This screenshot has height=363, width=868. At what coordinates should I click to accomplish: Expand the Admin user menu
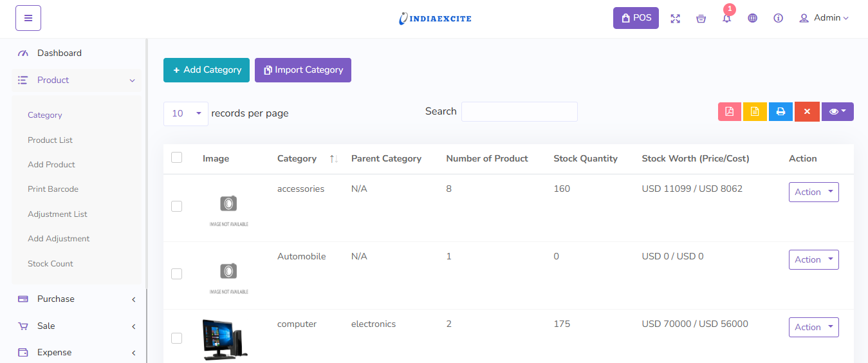tap(824, 18)
